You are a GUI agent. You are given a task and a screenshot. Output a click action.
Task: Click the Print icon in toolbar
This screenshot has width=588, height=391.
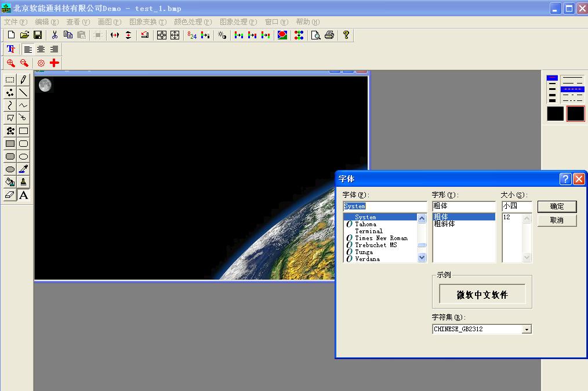329,35
